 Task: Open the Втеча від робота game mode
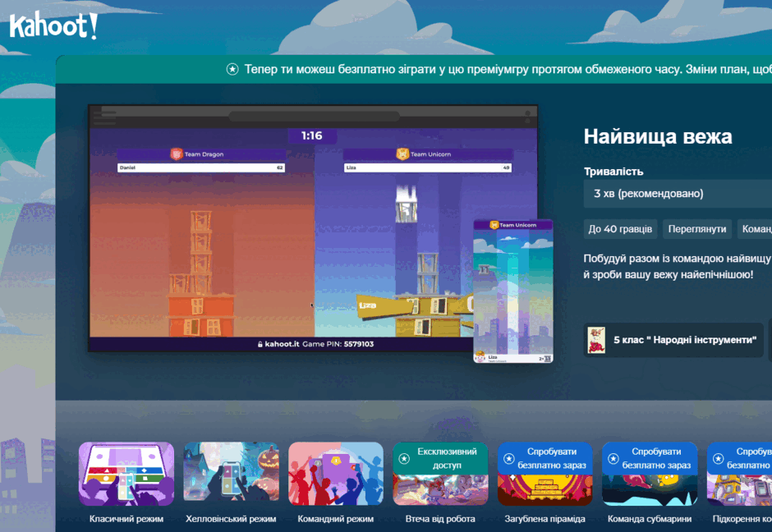(x=440, y=474)
